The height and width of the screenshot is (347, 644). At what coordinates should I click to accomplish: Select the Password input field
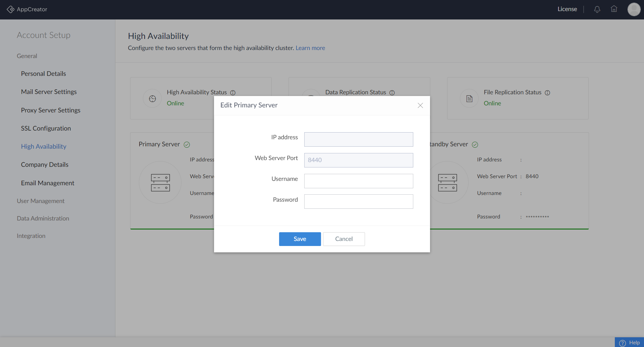359,202
